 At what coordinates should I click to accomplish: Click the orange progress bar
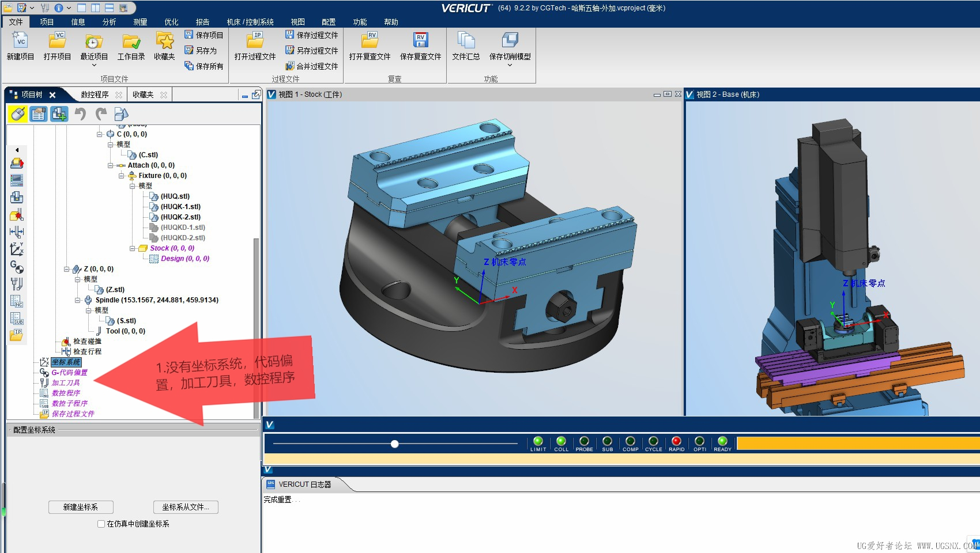858,443
